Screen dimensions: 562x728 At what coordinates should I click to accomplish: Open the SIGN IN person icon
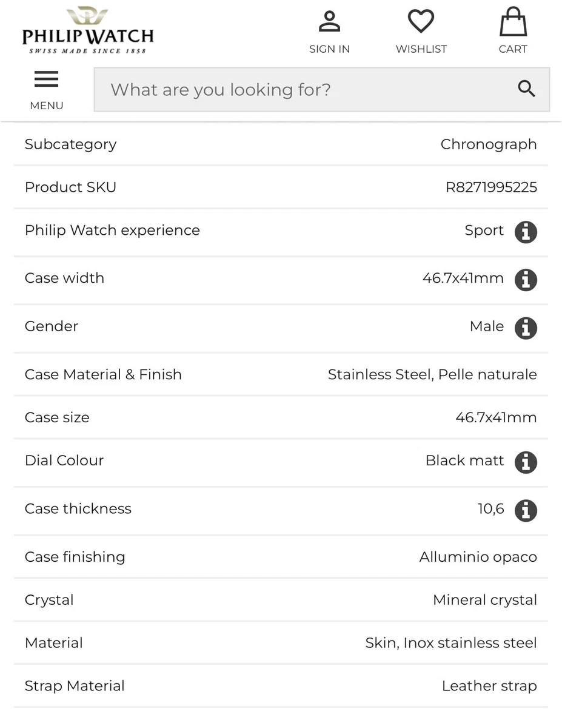click(329, 22)
